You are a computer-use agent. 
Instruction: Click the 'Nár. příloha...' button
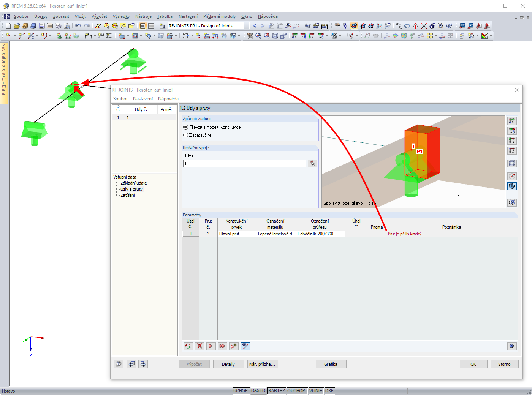coord(263,364)
